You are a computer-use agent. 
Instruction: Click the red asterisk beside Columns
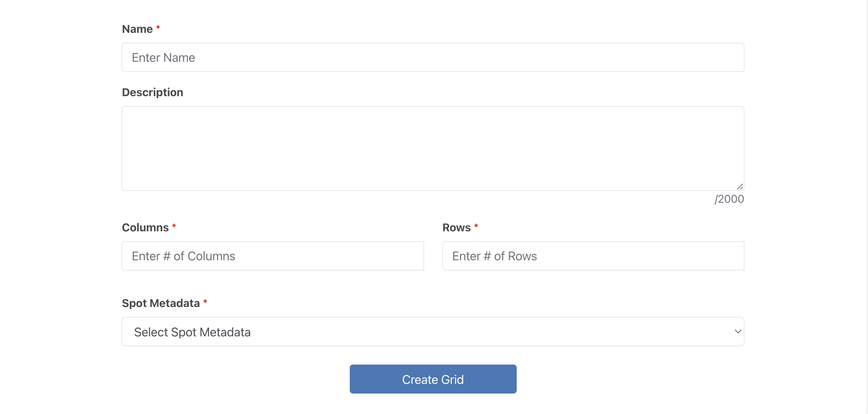click(174, 226)
